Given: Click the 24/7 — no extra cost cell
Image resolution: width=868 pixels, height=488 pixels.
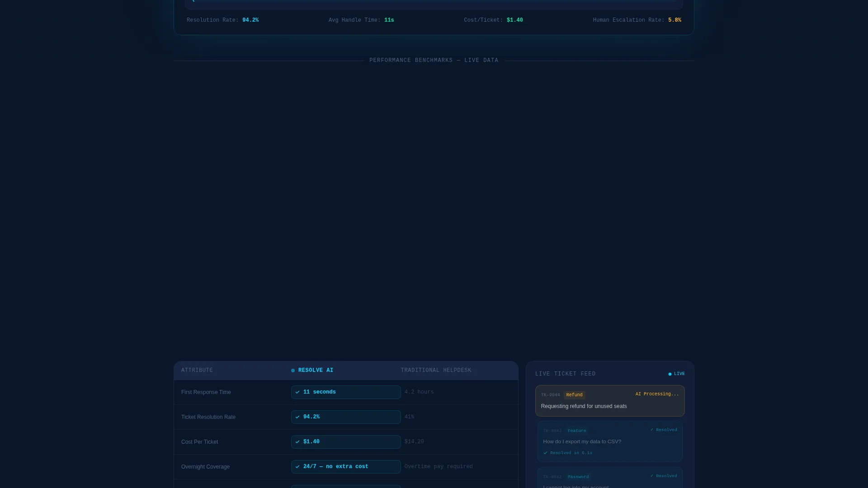Looking at the screenshot, I should point(346,467).
